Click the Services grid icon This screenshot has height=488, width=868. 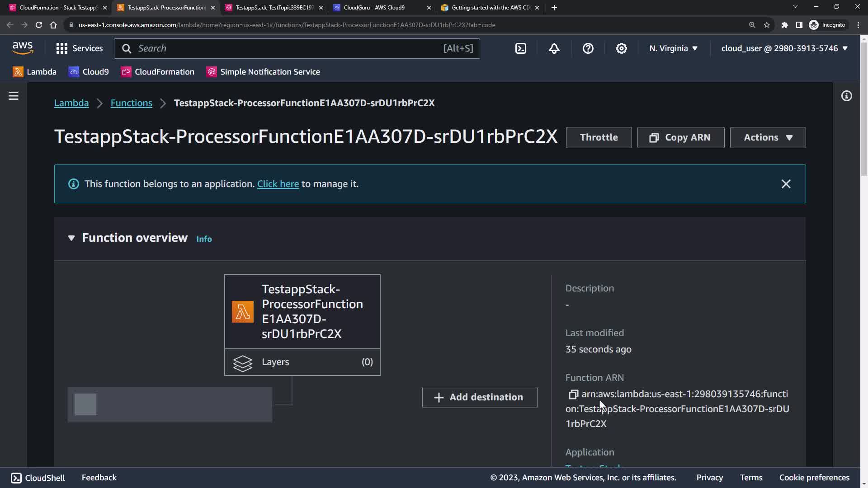click(x=62, y=48)
